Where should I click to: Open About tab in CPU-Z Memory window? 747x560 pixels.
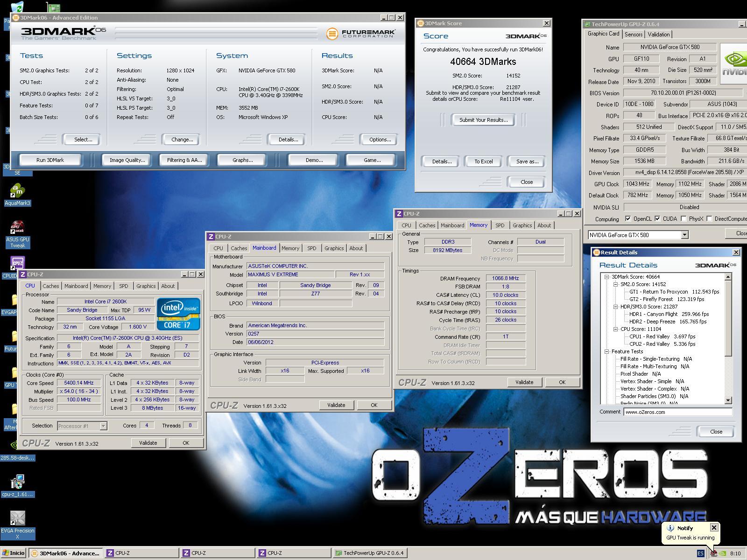click(544, 225)
